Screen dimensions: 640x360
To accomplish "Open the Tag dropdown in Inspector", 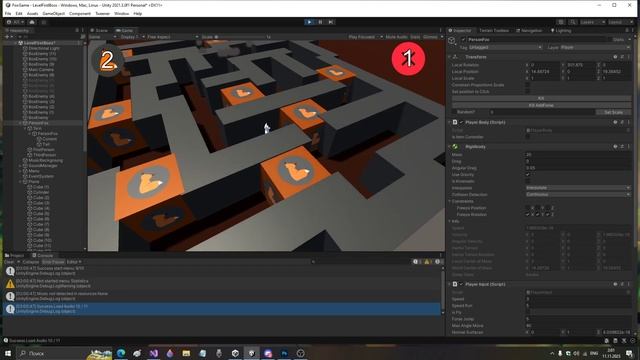I will click(506, 47).
